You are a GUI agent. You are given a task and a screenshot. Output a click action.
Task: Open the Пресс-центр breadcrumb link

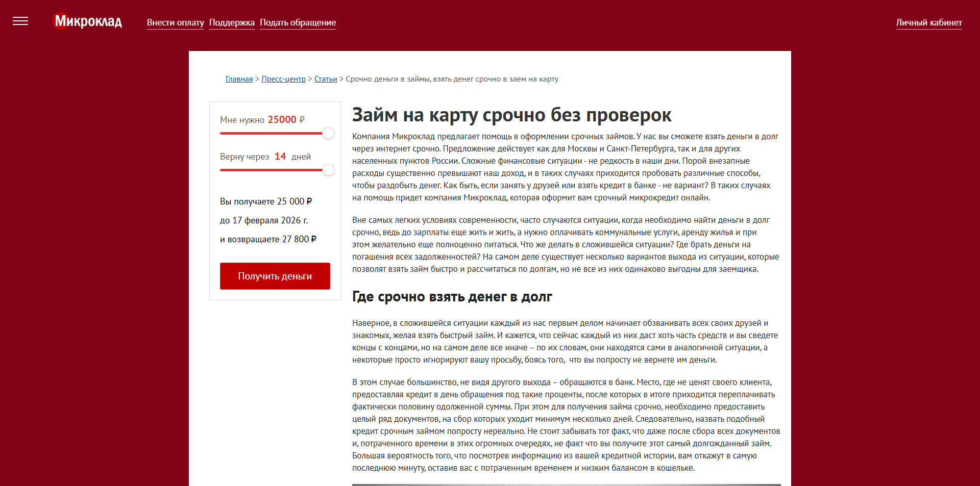[x=283, y=79]
